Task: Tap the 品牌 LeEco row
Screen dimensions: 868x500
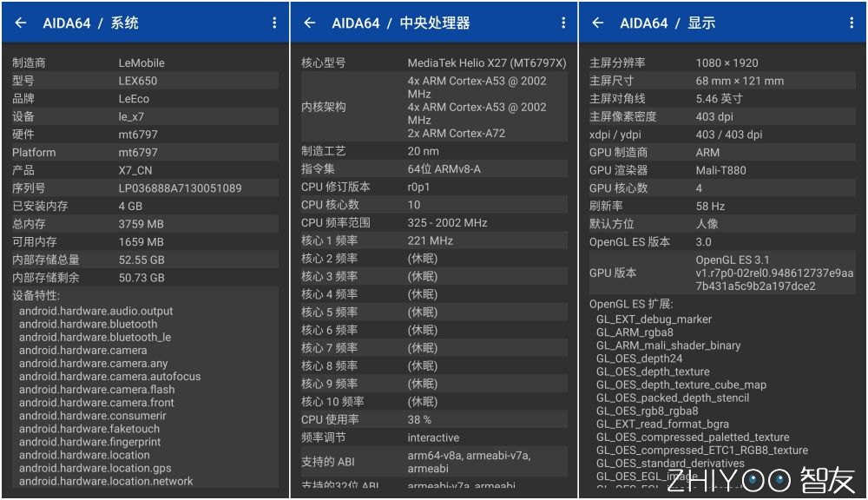Action: pyautogui.click(x=145, y=99)
